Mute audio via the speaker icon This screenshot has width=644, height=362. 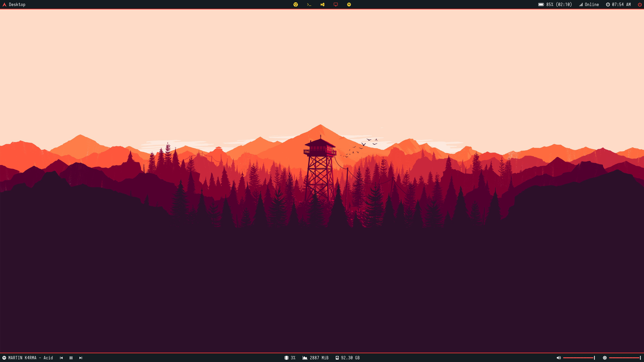[x=558, y=358]
